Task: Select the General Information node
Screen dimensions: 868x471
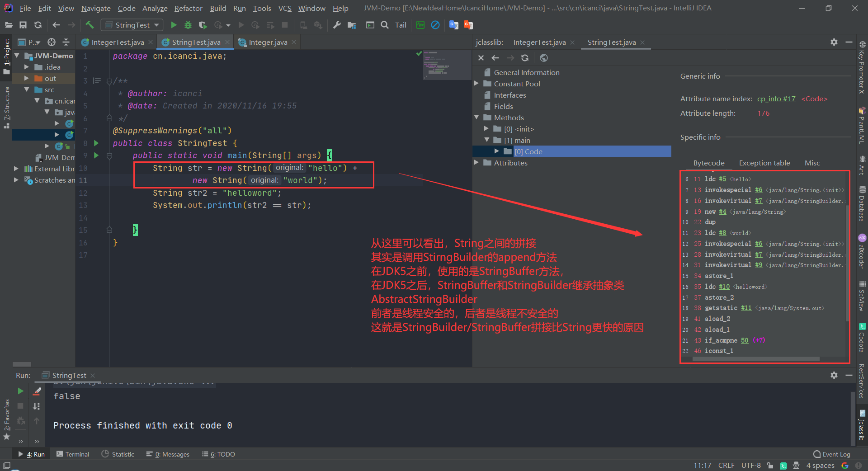Action: pos(526,72)
